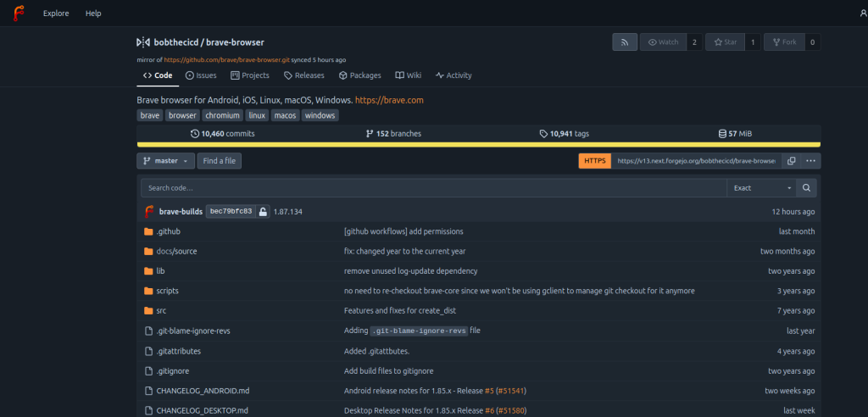Open the more options ellipsis menu
Image resolution: width=868 pixels, height=417 pixels.
(810, 161)
